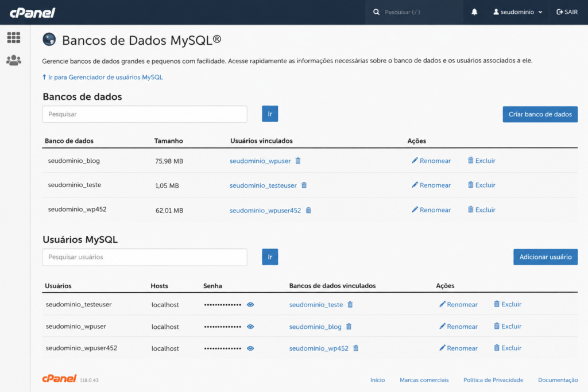Delete database seudominio_teste

[482, 185]
